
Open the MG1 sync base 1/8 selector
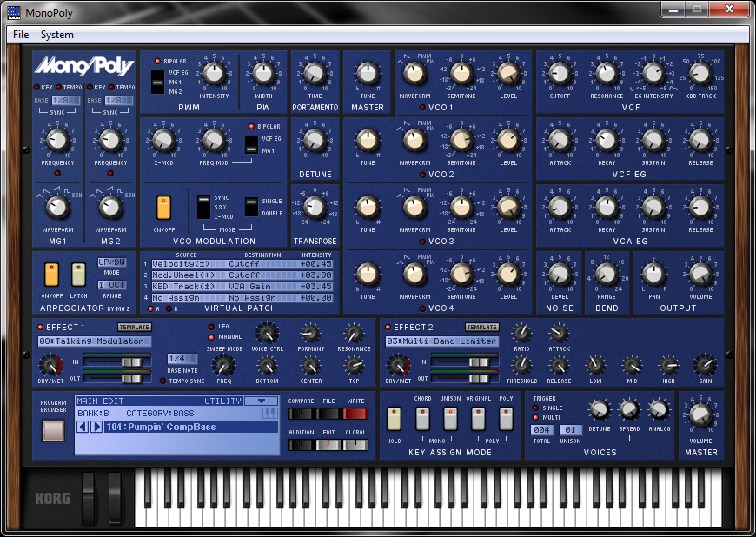65,100
